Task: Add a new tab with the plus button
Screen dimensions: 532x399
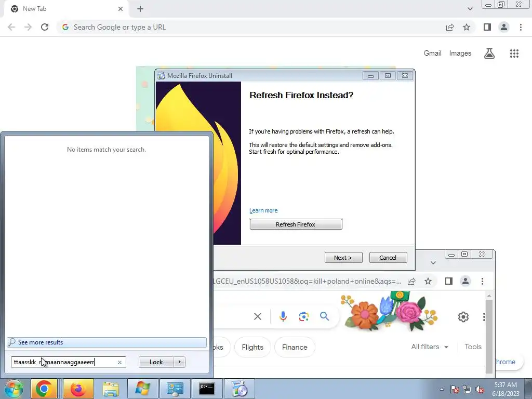Action: (x=140, y=9)
